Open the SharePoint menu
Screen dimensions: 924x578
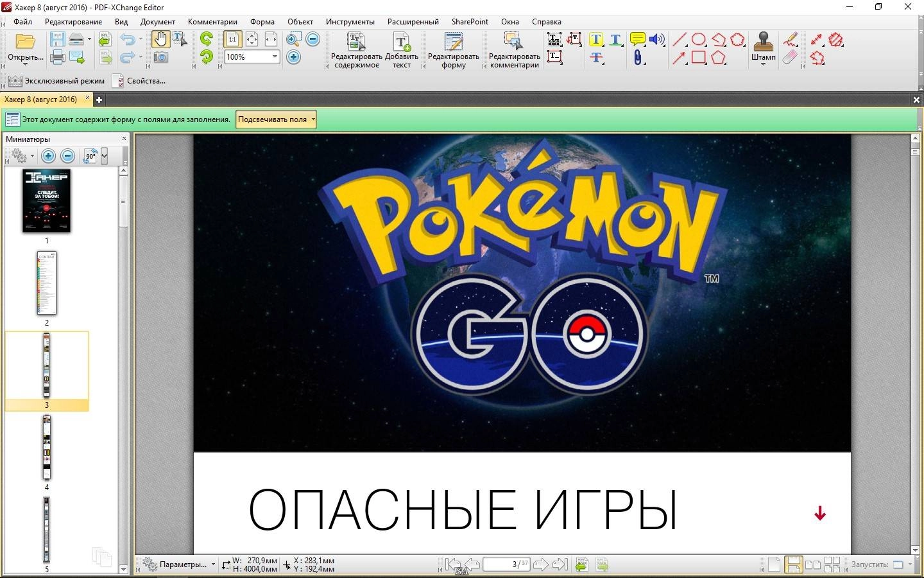[x=470, y=21]
